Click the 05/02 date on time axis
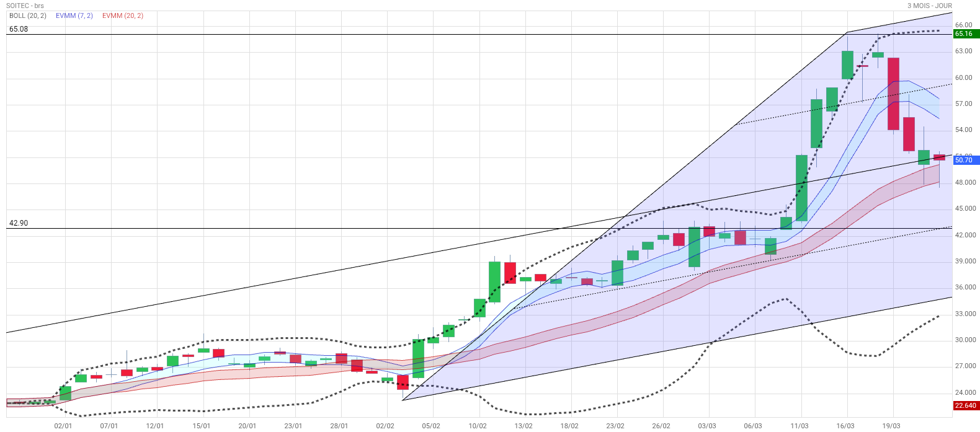 [x=432, y=426]
